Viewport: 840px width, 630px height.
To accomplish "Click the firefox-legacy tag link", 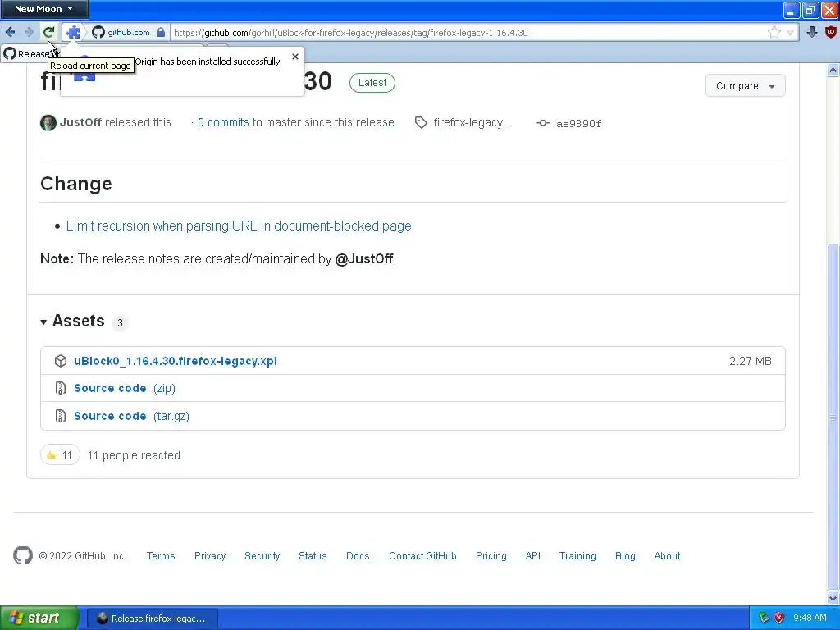I will click(473, 123).
